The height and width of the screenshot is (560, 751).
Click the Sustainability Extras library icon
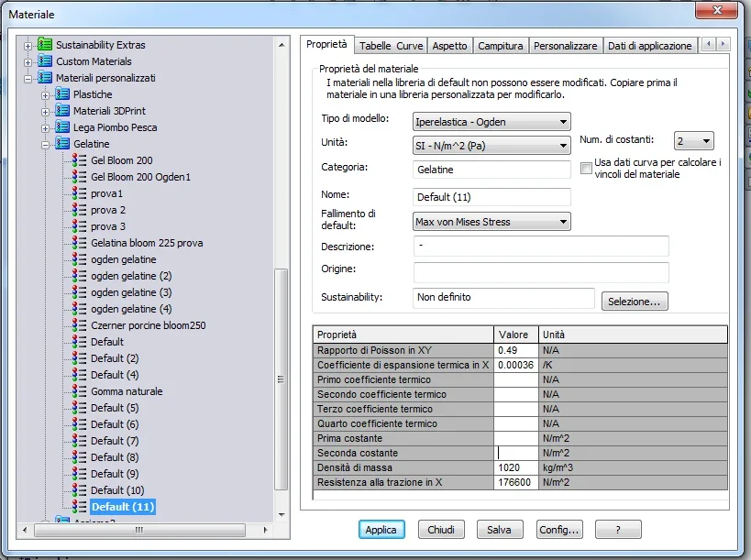pyautogui.click(x=45, y=45)
